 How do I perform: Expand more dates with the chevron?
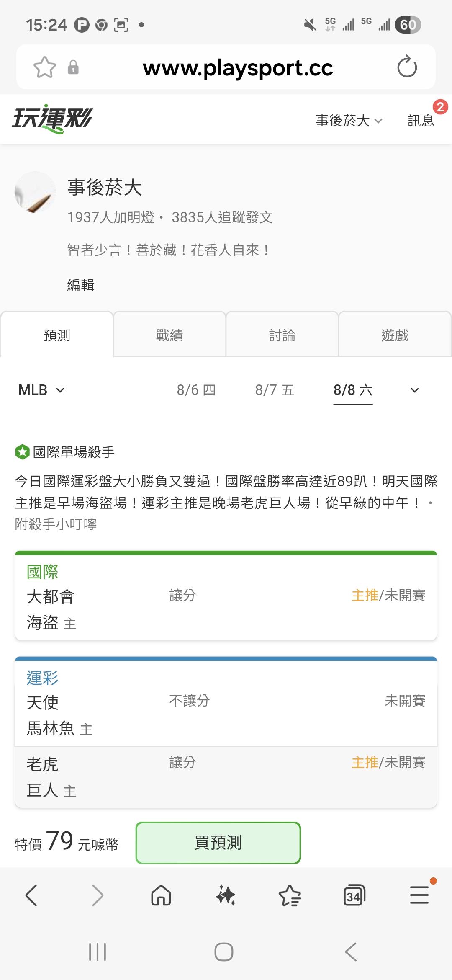pos(415,390)
